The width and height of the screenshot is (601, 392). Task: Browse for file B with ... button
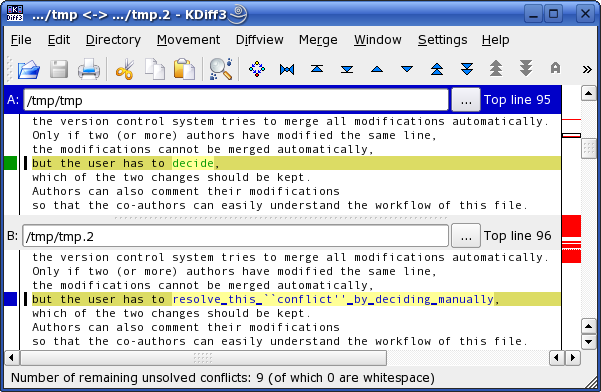click(x=466, y=236)
